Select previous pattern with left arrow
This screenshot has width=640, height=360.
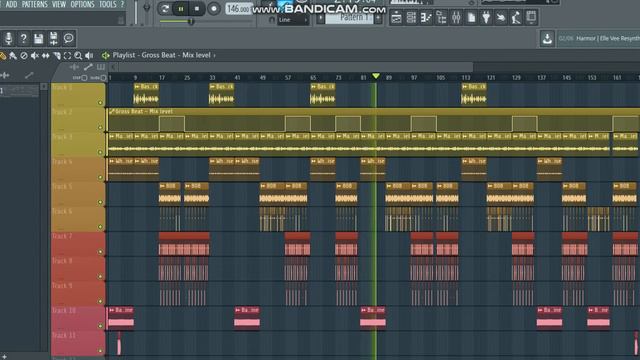point(321,18)
